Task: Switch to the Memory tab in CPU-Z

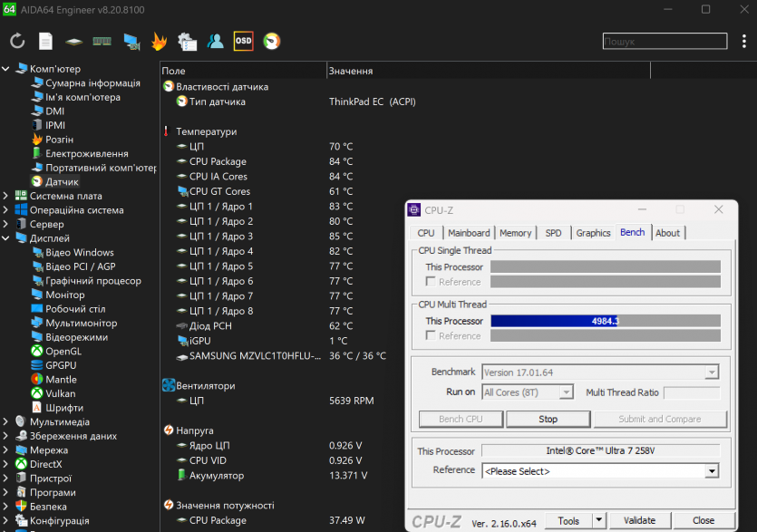Action: (x=515, y=233)
